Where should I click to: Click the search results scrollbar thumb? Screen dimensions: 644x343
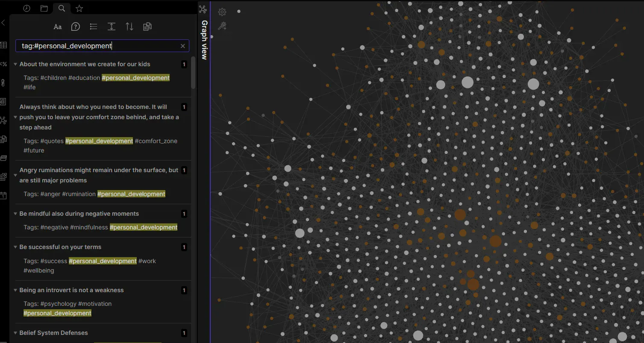193,73
